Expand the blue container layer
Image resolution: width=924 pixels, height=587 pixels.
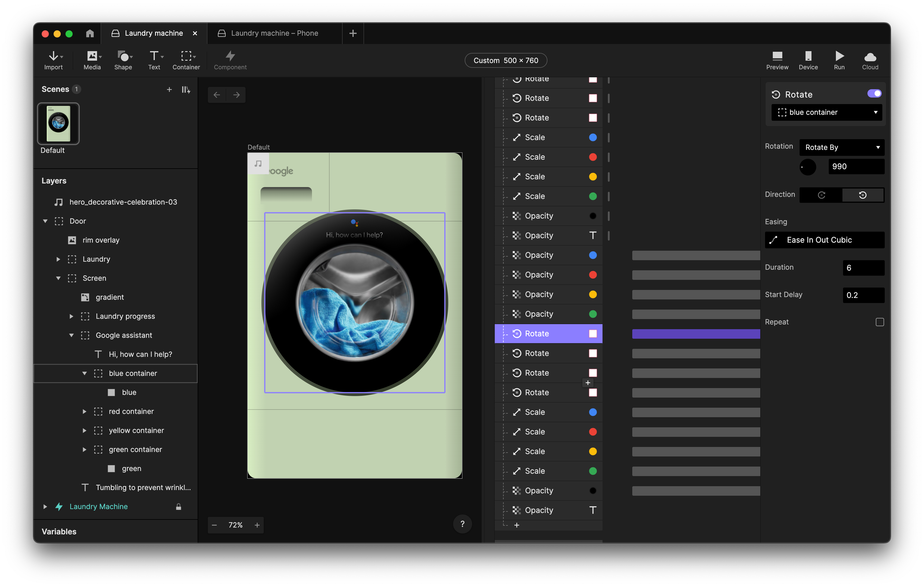tap(83, 373)
